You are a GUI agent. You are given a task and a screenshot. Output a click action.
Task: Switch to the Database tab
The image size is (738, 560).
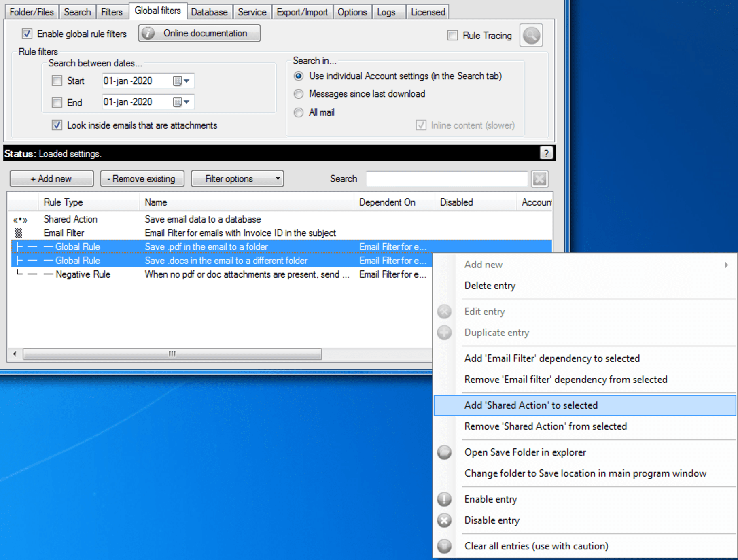[209, 12]
